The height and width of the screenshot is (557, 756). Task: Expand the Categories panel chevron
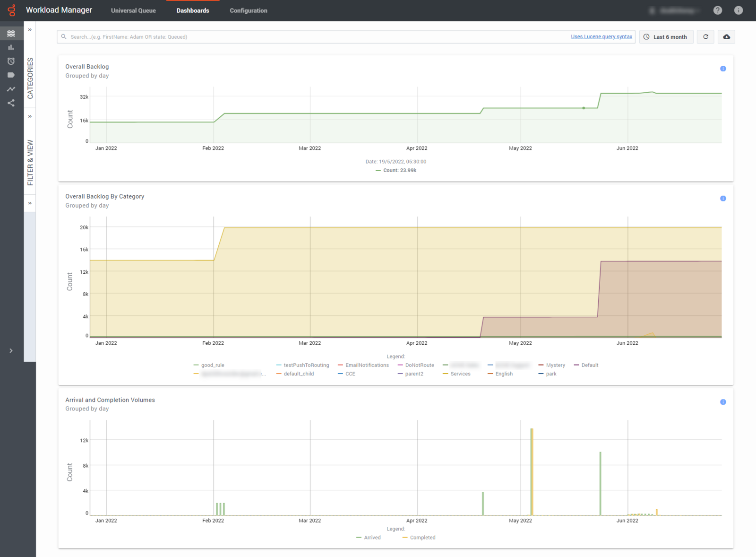coord(30,29)
